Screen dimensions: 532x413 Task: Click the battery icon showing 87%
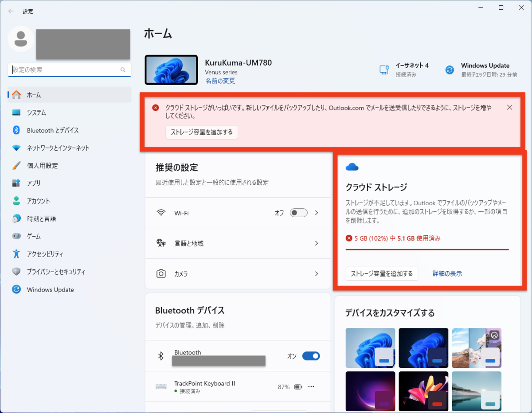[298, 387]
